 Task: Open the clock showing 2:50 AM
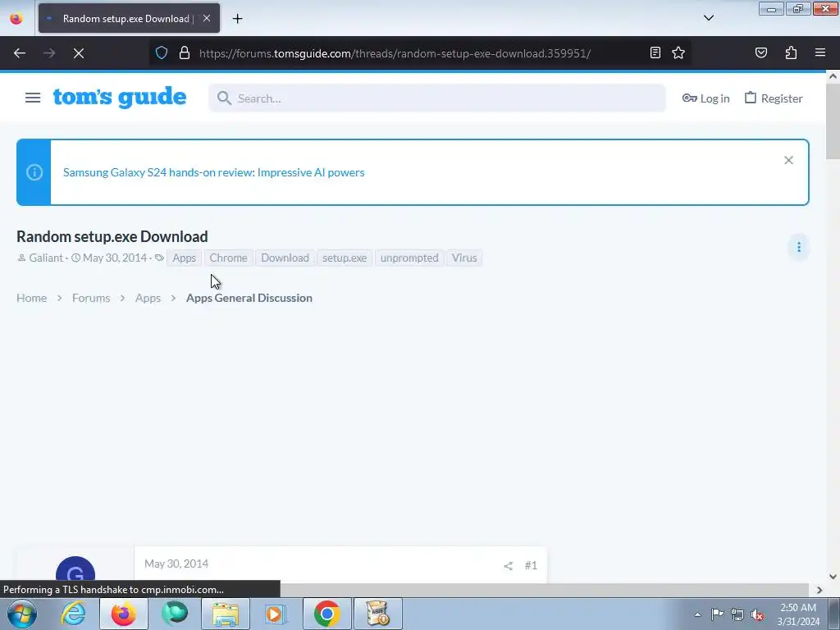798,614
